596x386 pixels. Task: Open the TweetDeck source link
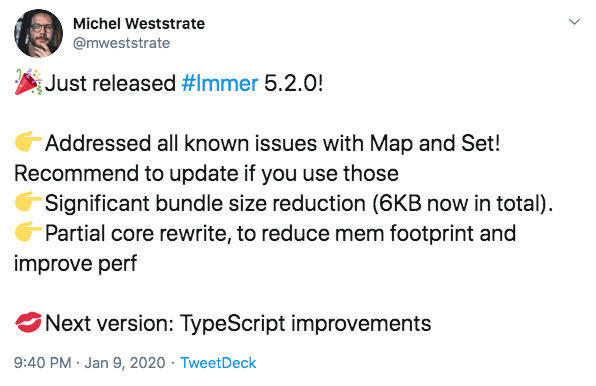[x=218, y=362]
